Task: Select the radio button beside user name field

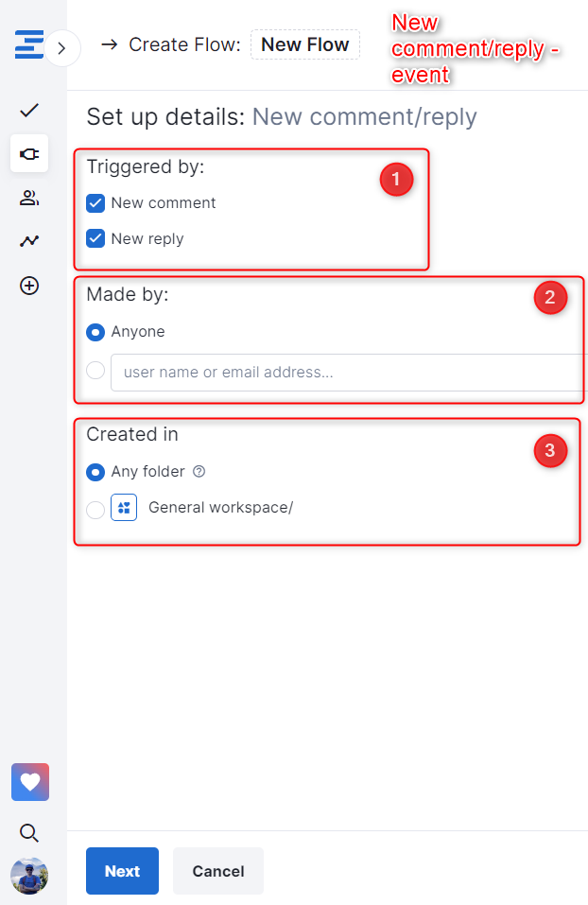Action: (95, 371)
